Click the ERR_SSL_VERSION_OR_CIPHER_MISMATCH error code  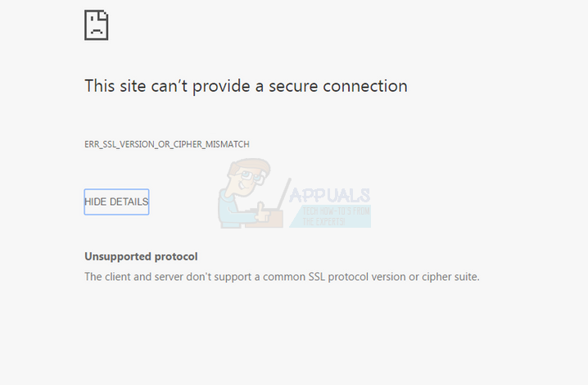click(166, 144)
